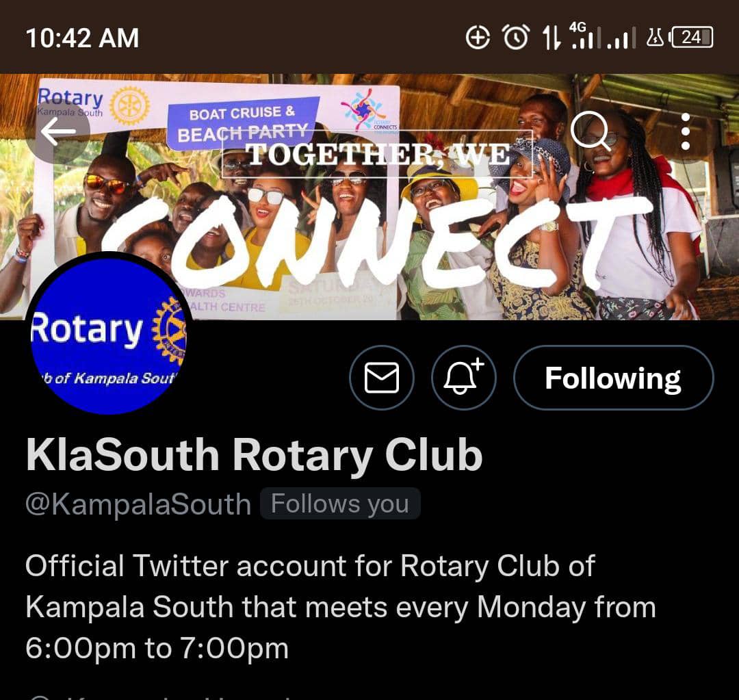Open the Rotary Kampala South profile picture
Screen dimensions: 739x700
pos(108,335)
